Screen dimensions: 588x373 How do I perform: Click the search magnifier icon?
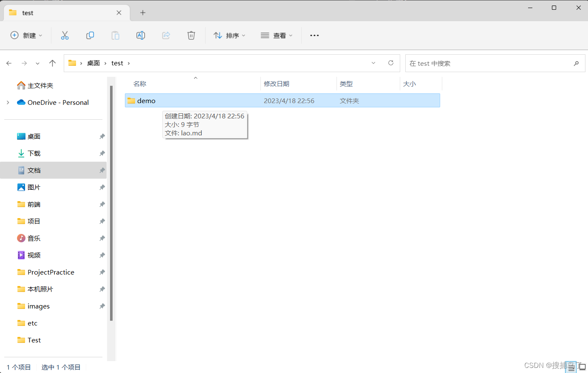click(576, 63)
